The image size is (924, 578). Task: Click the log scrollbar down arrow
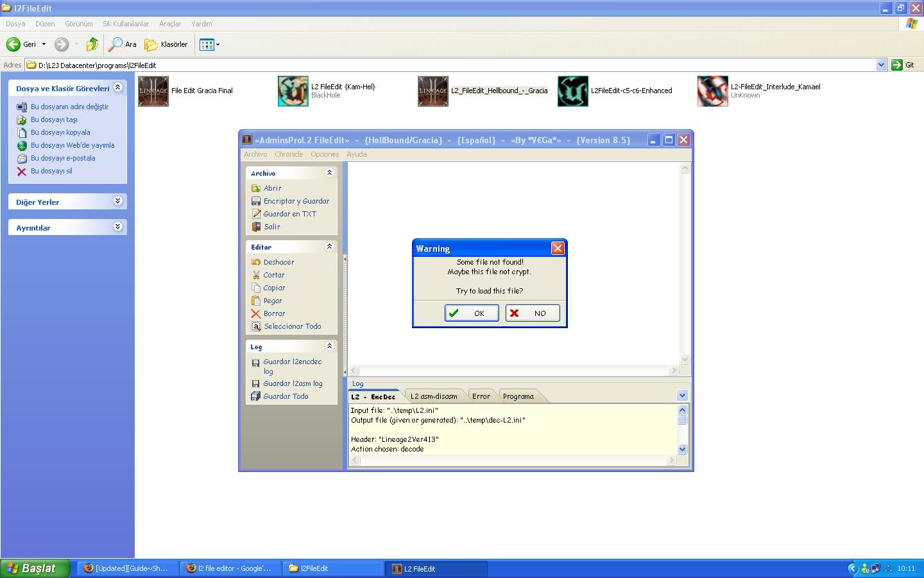pyautogui.click(x=682, y=450)
